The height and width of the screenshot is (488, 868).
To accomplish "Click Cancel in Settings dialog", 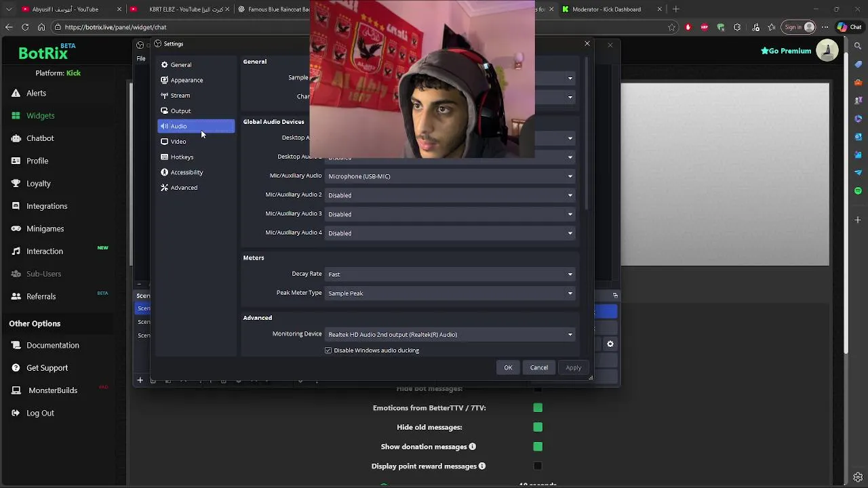I will tap(539, 367).
